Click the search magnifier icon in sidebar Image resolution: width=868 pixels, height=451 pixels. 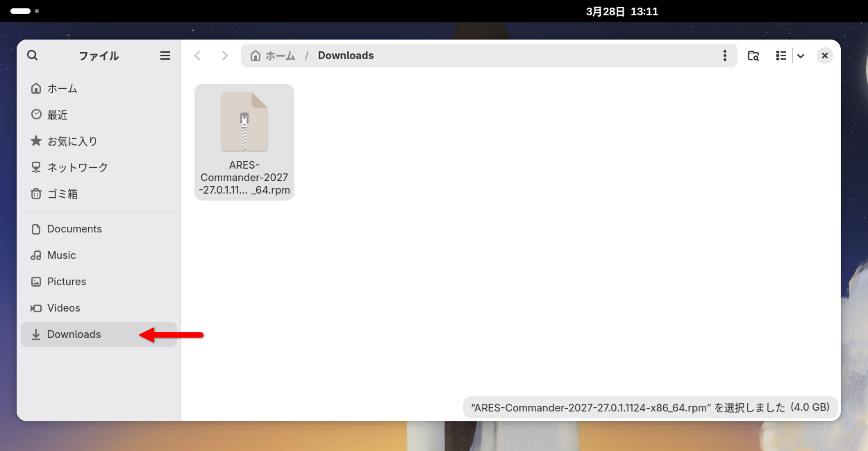(32, 55)
